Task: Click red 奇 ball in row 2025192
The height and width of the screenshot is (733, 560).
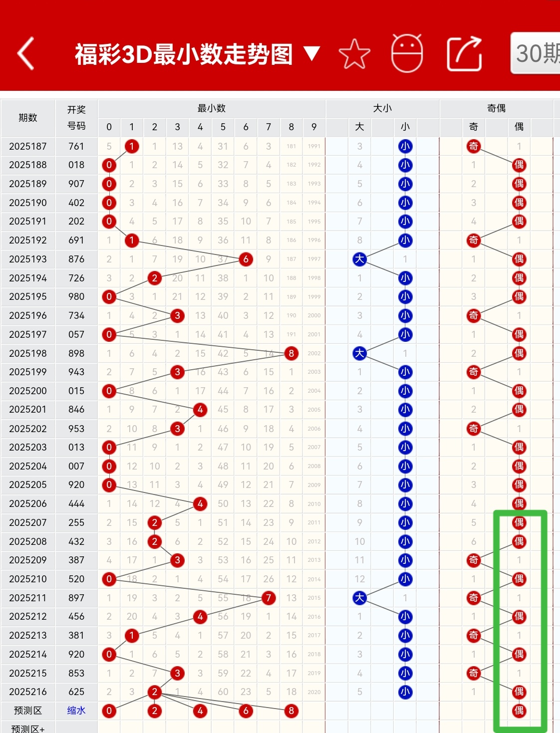Action: click(474, 240)
